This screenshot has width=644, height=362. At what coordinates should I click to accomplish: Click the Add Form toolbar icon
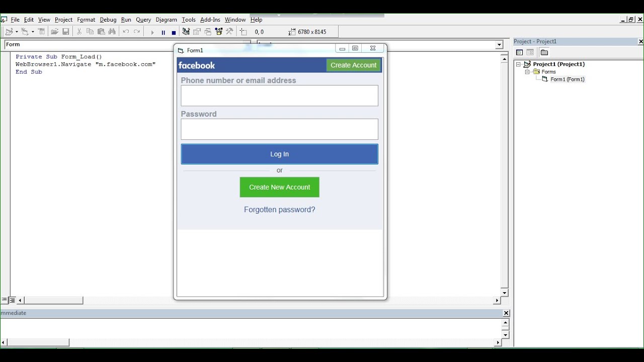tap(25, 32)
